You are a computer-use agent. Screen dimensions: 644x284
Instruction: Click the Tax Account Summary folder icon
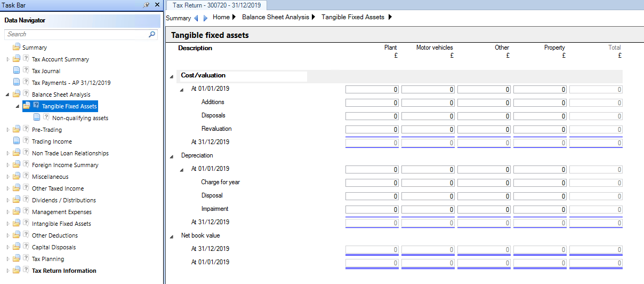pyautogui.click(x=17, y=59)
